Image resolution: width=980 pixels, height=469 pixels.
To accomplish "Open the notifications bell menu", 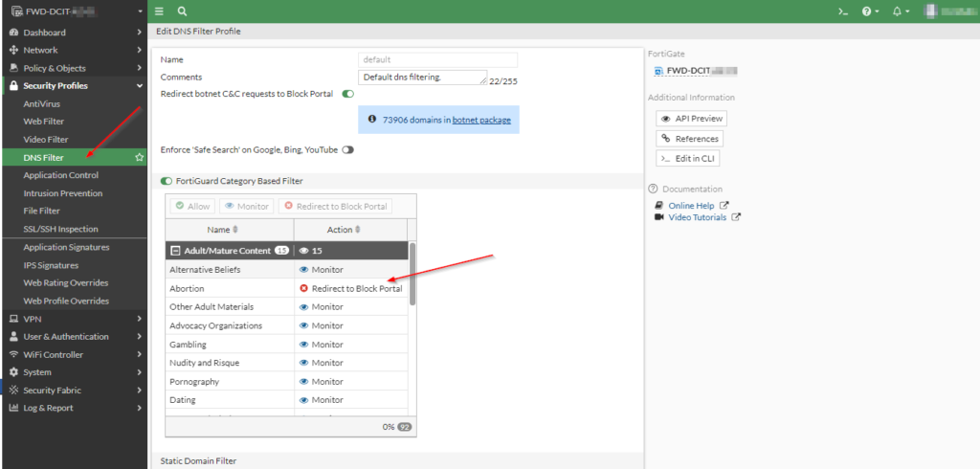I will pos(901,11).
